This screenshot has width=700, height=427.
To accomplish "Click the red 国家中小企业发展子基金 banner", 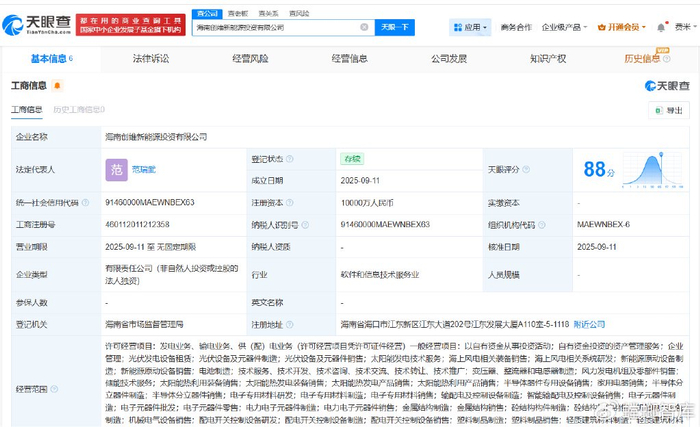I will pyautogui.click(x=130, y=25).
